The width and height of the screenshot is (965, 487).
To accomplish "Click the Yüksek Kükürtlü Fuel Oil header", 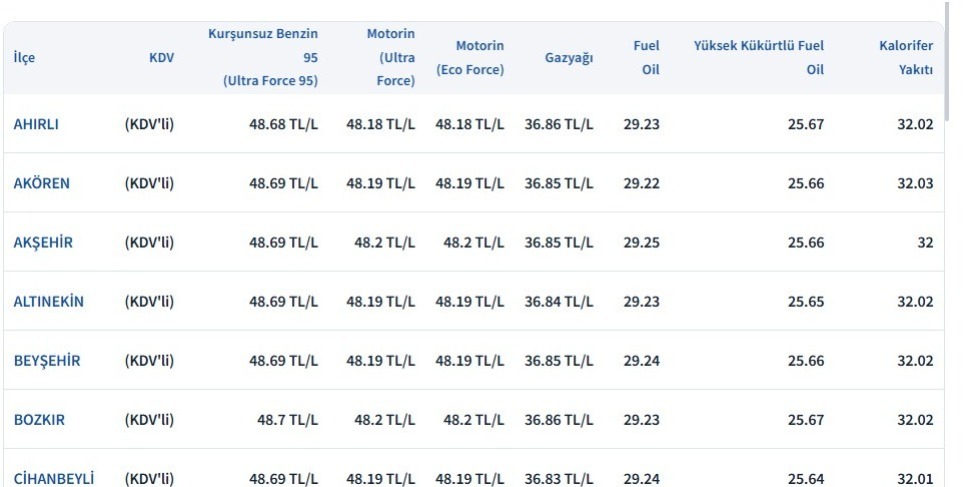I will [x=759, y=57].
